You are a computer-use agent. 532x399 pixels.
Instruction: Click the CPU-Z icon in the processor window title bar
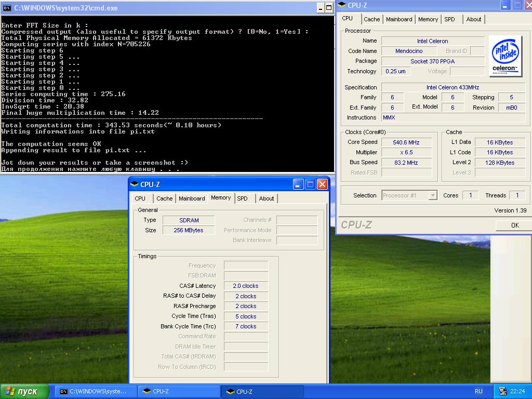coord(342,5)
